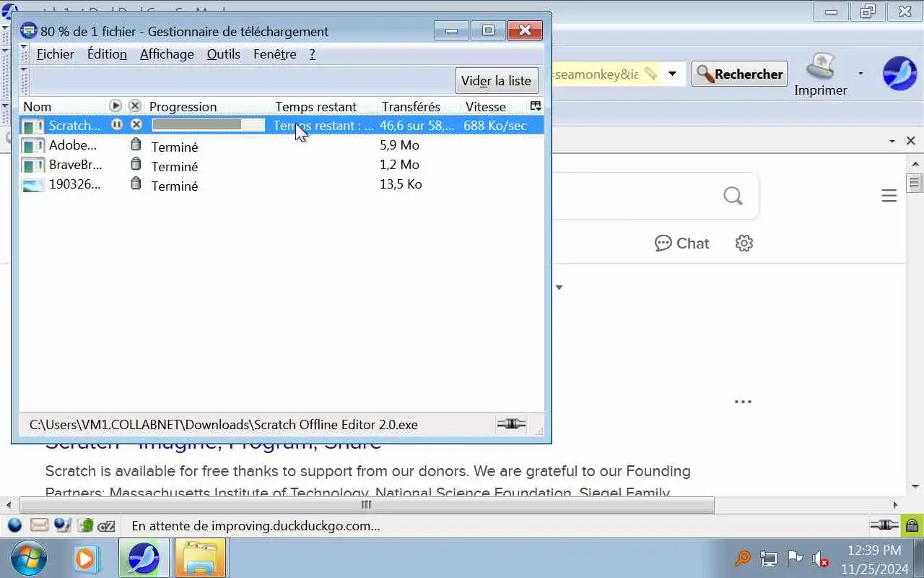The height and width of the screenshot is (578, 924).
Task: Click the browser horizontal scrollbar thumb
Action: (366, 505)
